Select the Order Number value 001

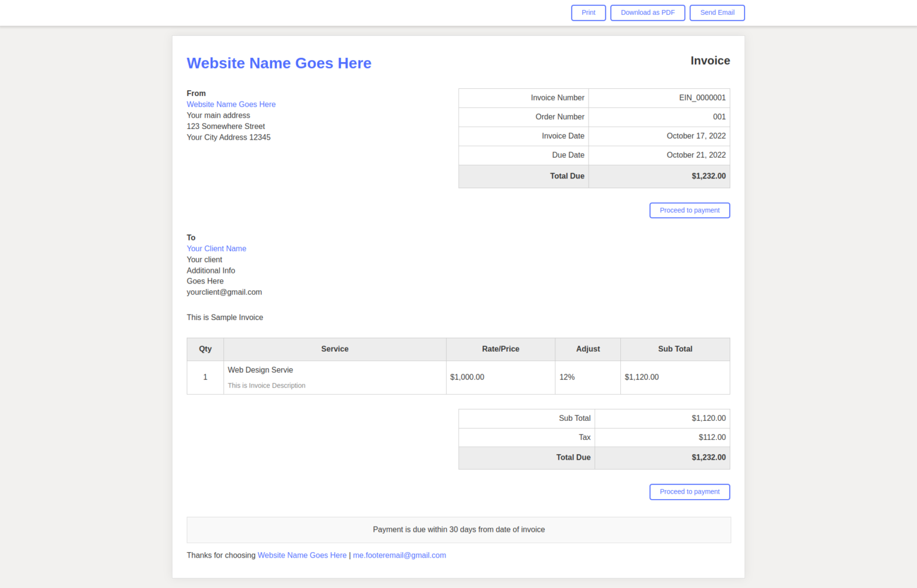(719, 117)
